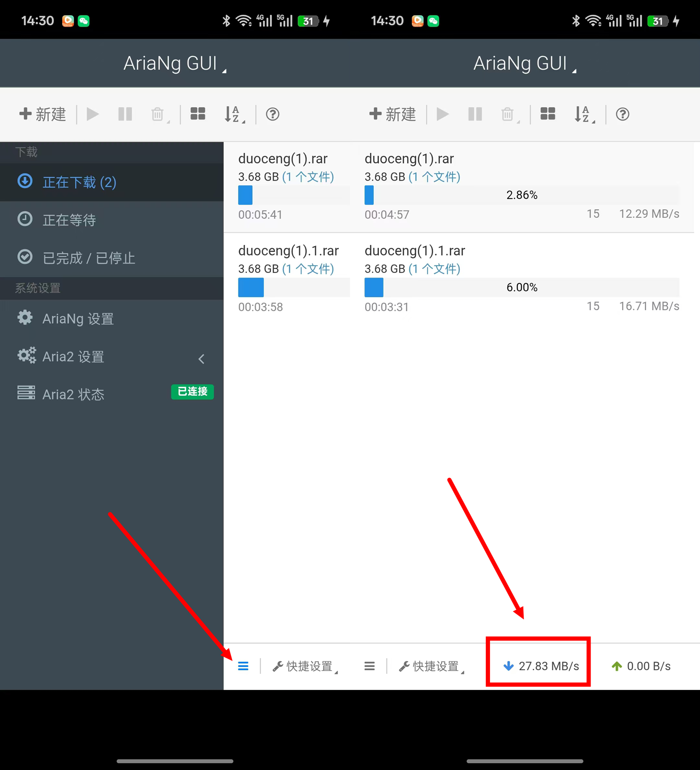The image size is (700, 770).
Task: Open Aria2 状态 showing the 已连接 badge
Action: tap(73, 394)
